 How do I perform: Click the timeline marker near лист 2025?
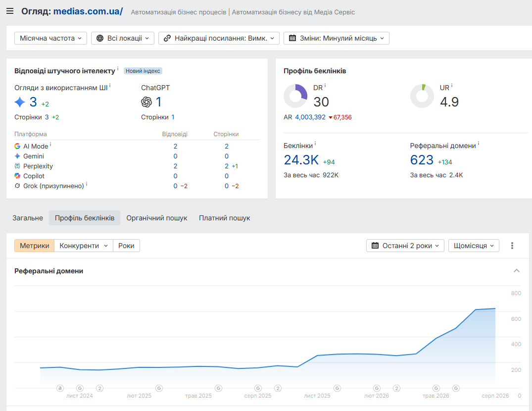point(337,388)
